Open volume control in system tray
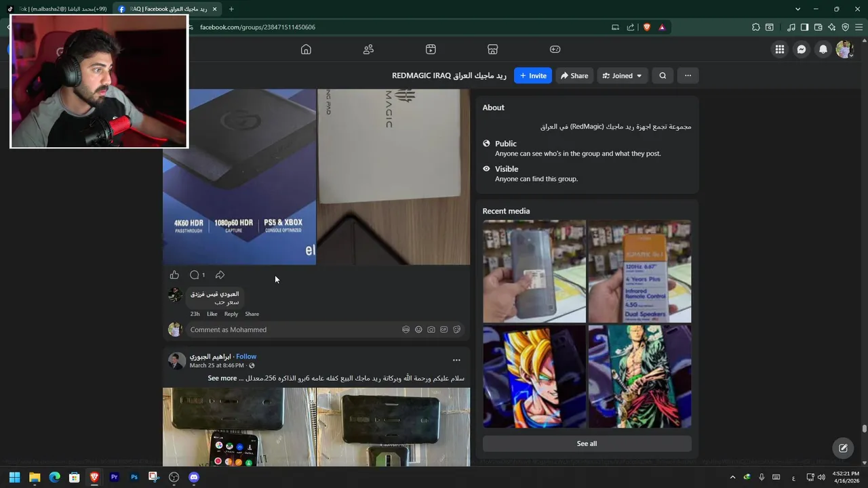The height and width of the screenshot is (488, 868). coord(821,477)
